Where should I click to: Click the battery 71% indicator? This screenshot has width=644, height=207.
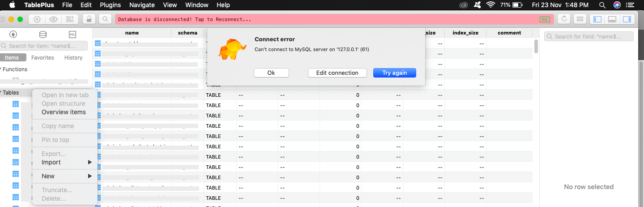tap(512, 5)
